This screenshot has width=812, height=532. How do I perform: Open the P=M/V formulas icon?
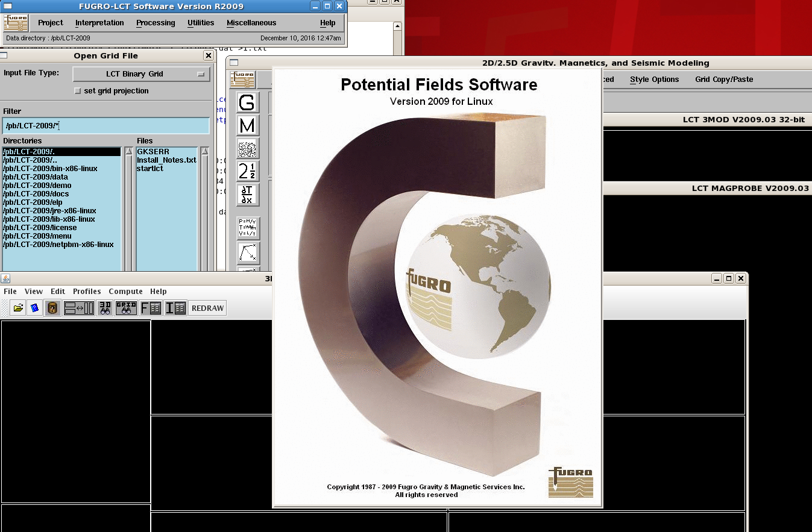[248, 228]
